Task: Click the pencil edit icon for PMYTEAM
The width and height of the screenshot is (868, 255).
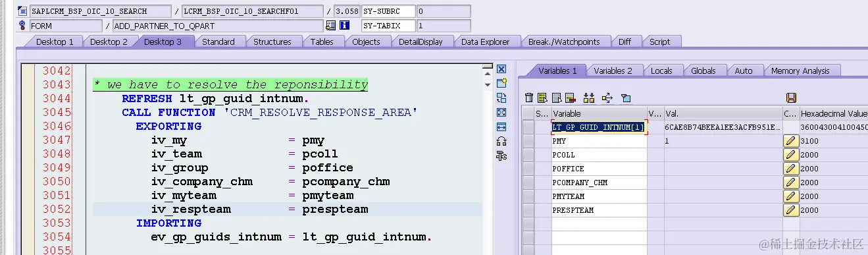Action: tap(790, 196)
